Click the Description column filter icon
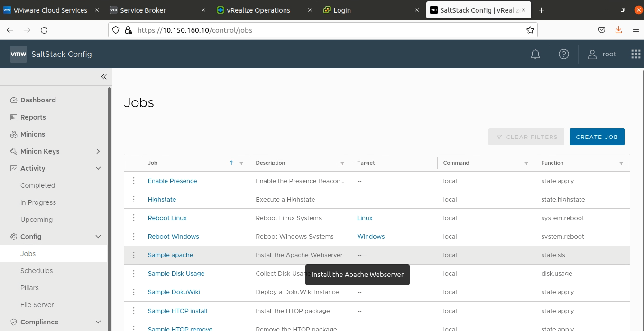Image resolution: width=644 pixels, height=331 pixels. pos(342,163)
